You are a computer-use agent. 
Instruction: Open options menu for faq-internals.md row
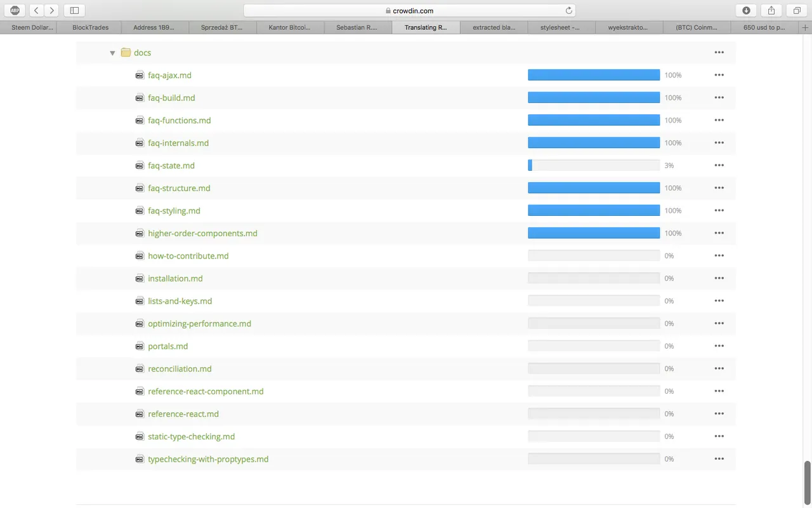(x=719, y=143)
